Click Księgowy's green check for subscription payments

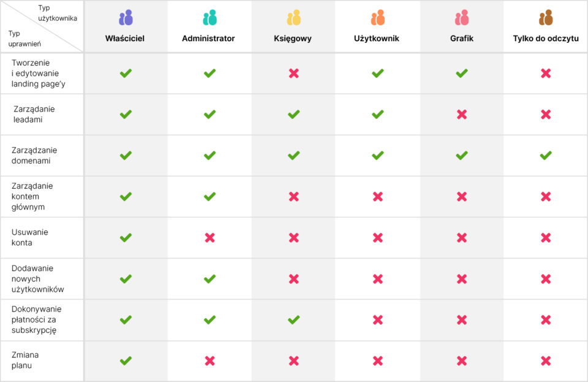pyautogui.click(x=293, y=319)
